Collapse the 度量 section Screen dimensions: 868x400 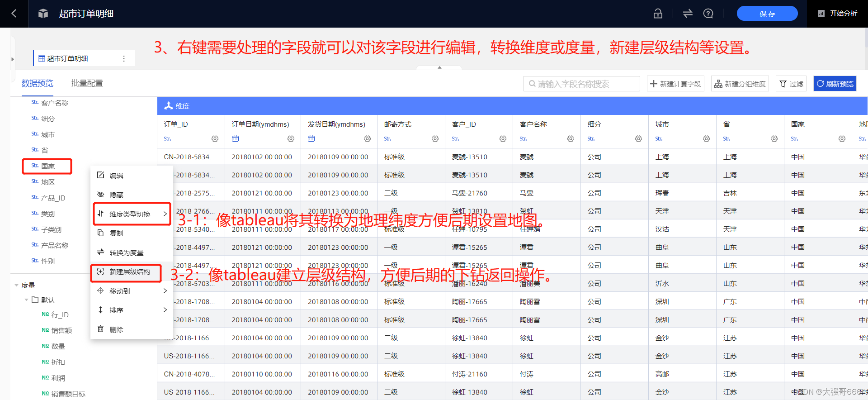tap(17, 286)
